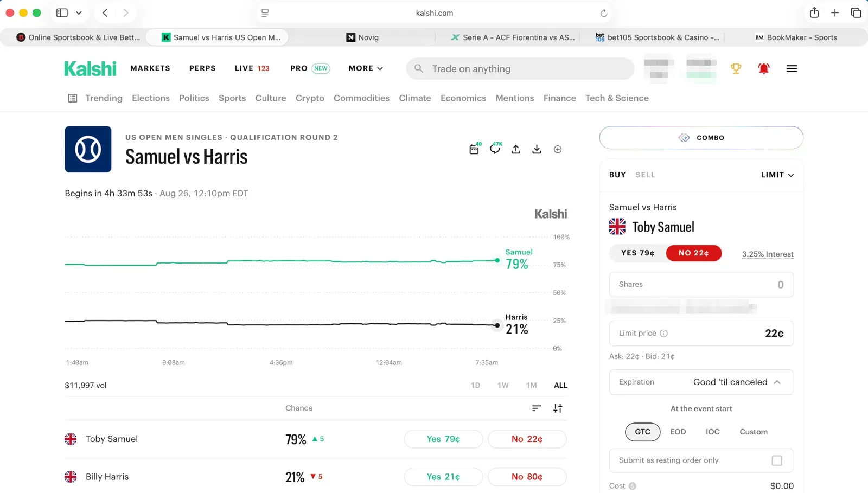Select GTC expiration option

(642, 432)
